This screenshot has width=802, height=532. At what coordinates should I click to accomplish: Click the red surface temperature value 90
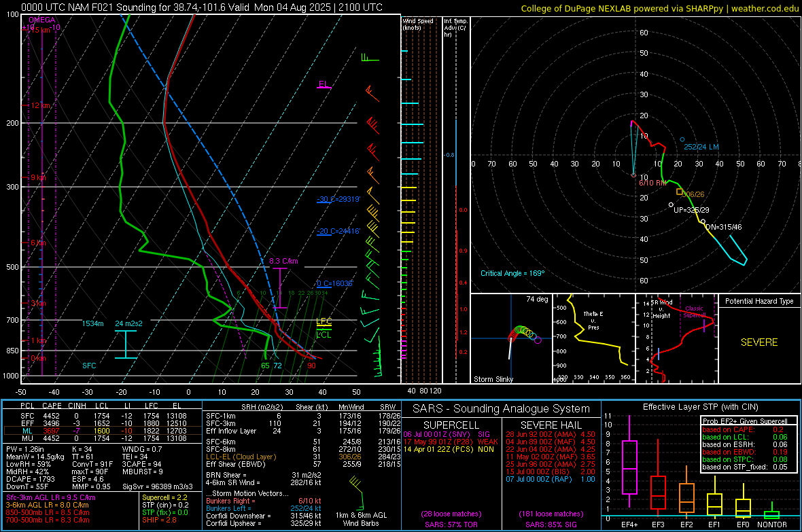click(311, 366)
